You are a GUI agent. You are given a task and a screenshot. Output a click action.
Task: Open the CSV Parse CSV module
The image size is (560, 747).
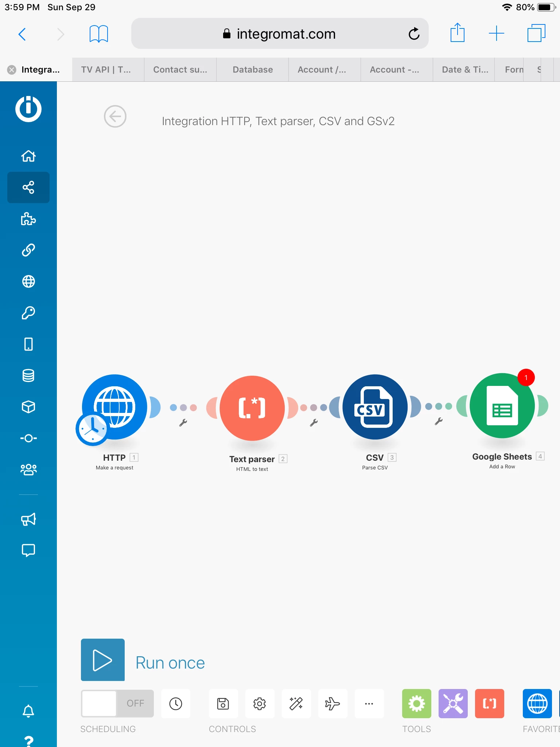click(375, 407)
